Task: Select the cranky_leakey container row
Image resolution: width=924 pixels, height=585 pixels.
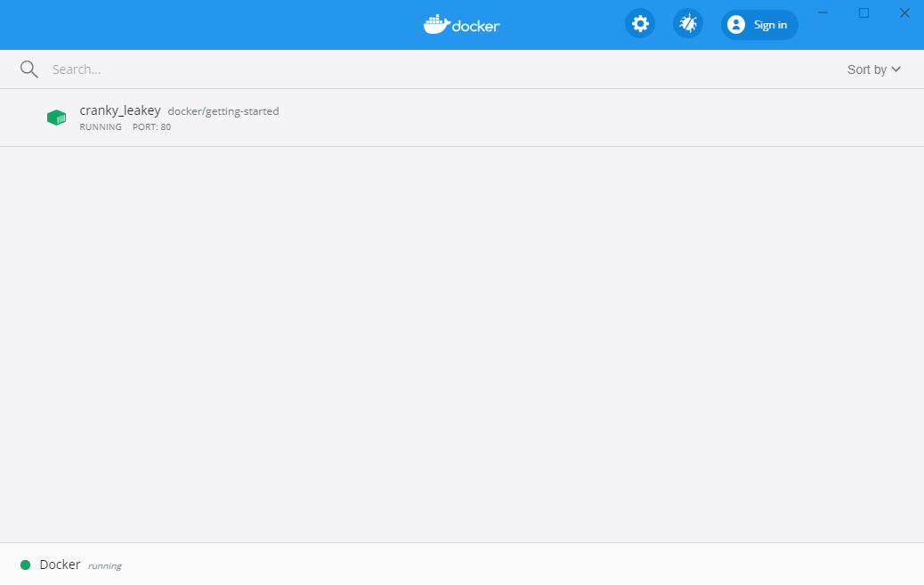Action: coord(445,117)
